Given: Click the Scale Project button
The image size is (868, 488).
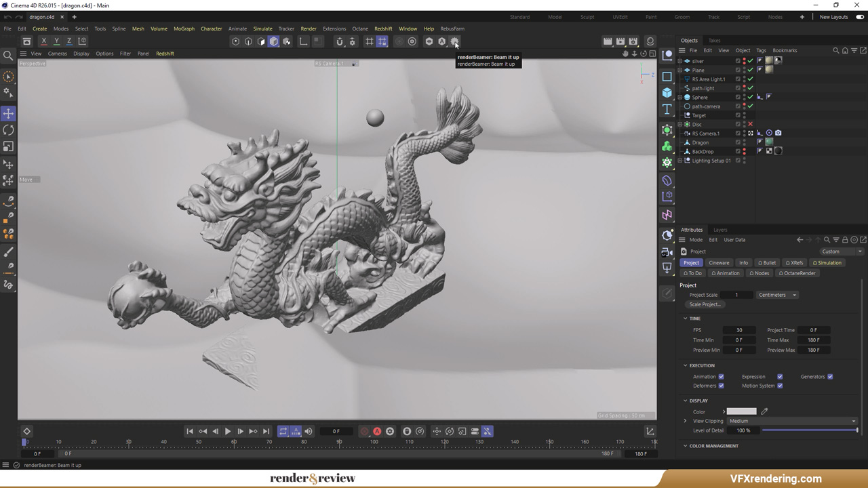Looking at the screenshot, I should click(x=705, y=304).
